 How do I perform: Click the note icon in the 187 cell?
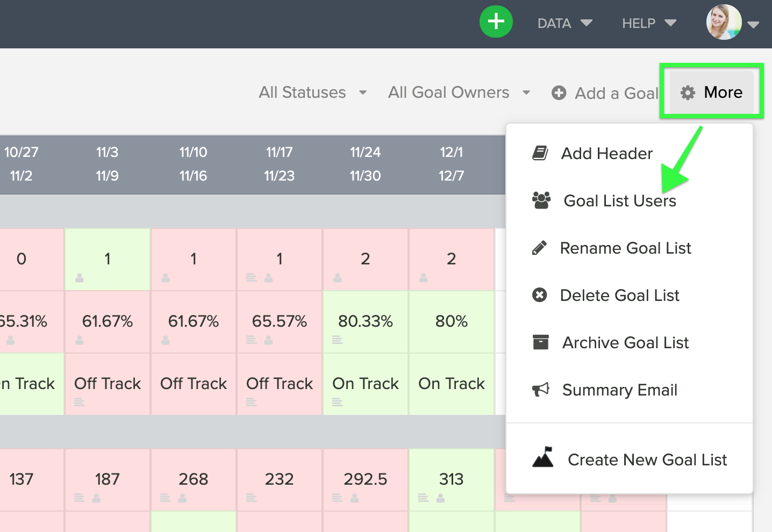point(79,498)
